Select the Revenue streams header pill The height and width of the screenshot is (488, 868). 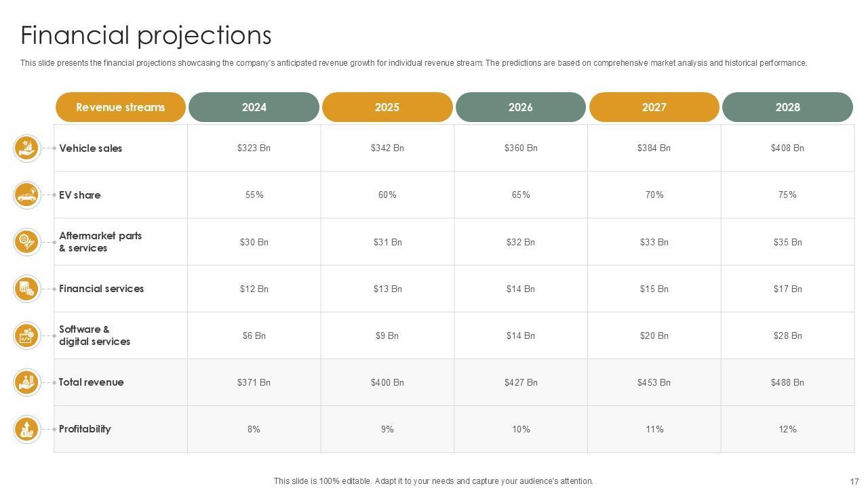(120, 107)
